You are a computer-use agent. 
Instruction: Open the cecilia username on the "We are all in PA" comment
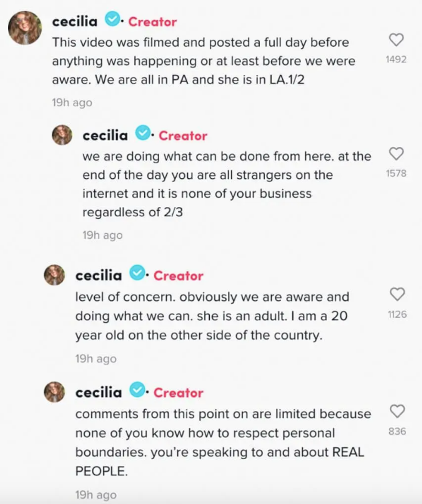[x=75, y=21]
